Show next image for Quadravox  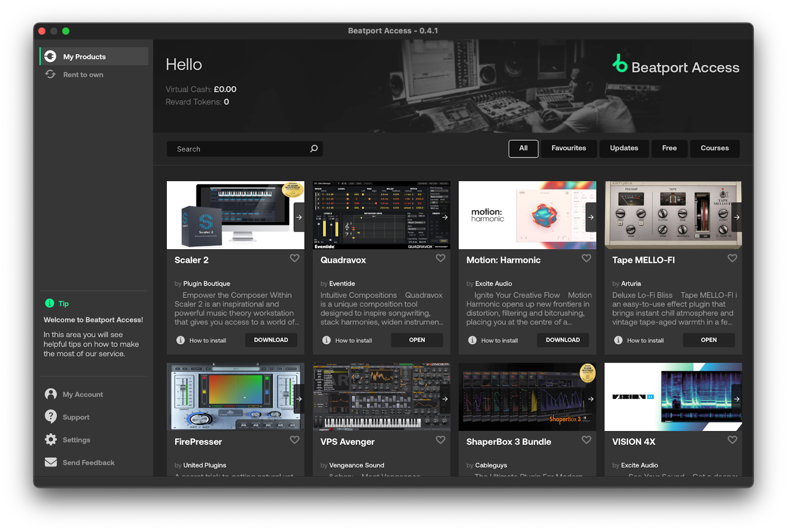(x=445, y=217)
